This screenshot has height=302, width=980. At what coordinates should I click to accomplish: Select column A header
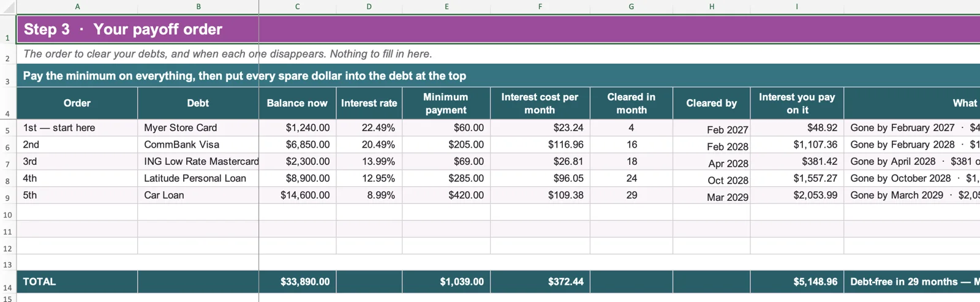tap(77, 7)
